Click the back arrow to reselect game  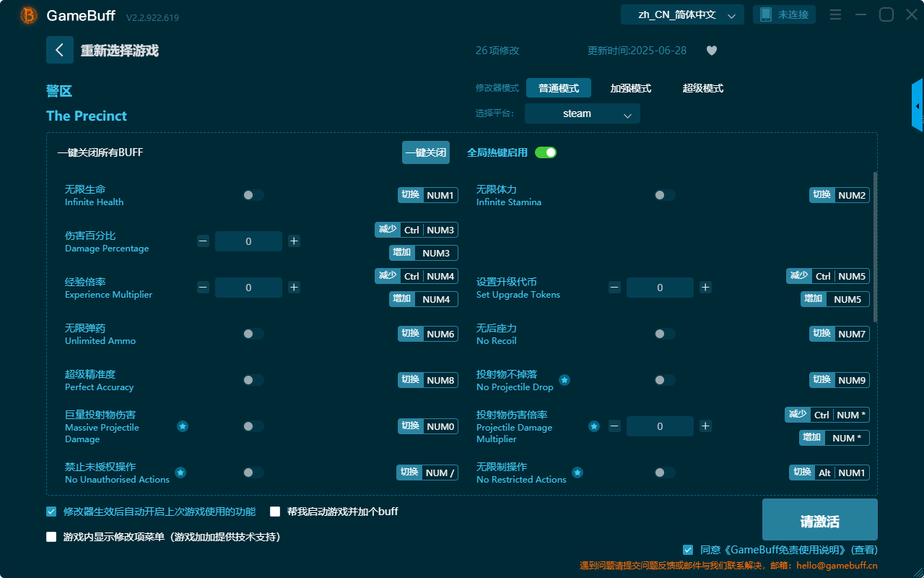pos(60,50)
